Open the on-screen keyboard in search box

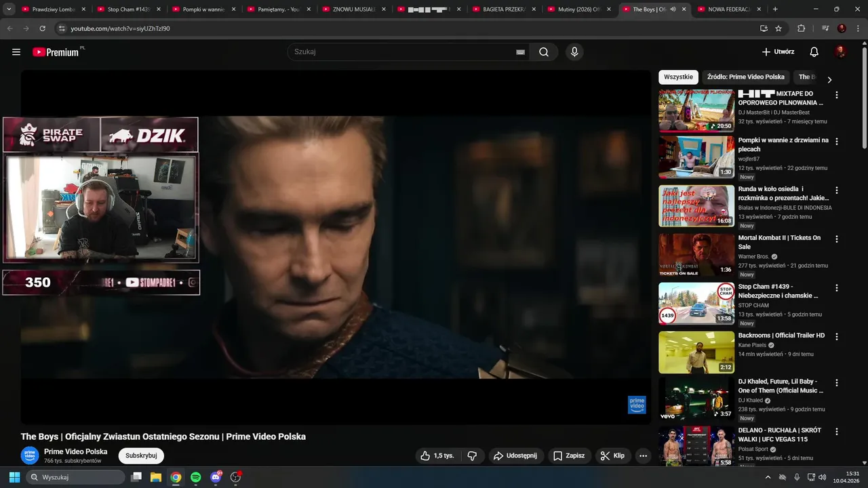point(520,52)
